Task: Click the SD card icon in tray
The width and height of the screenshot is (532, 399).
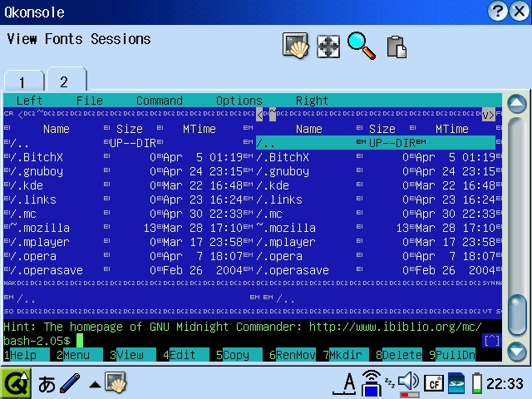Action: [x=456, y=383]
